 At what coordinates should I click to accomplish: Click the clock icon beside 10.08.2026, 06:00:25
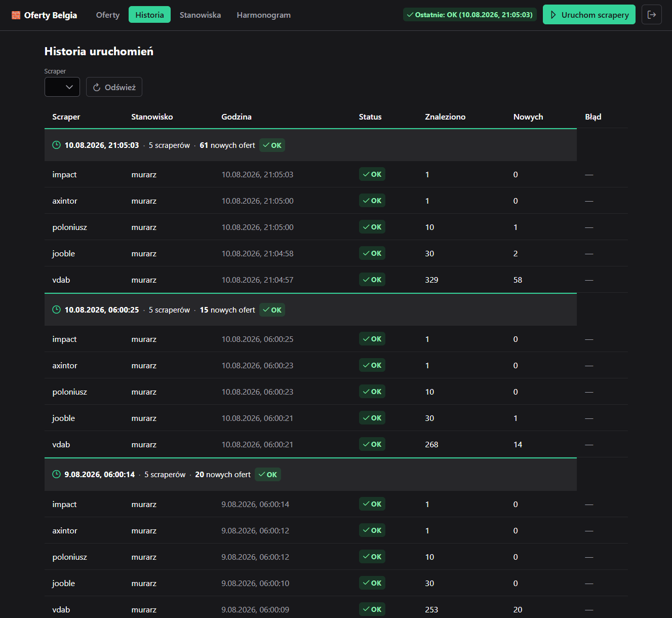[x=56, y=310]
